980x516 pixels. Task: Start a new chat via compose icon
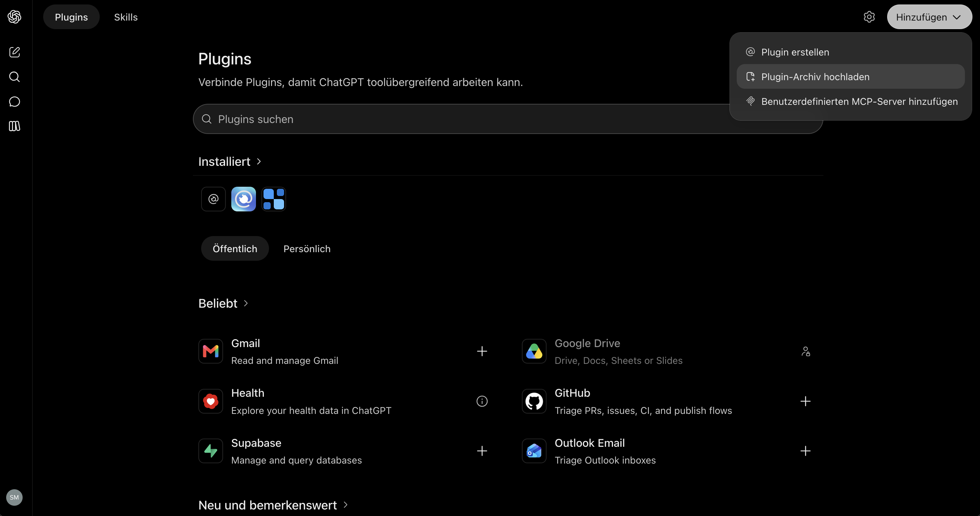pyautogui.click(x=14, y=52)
